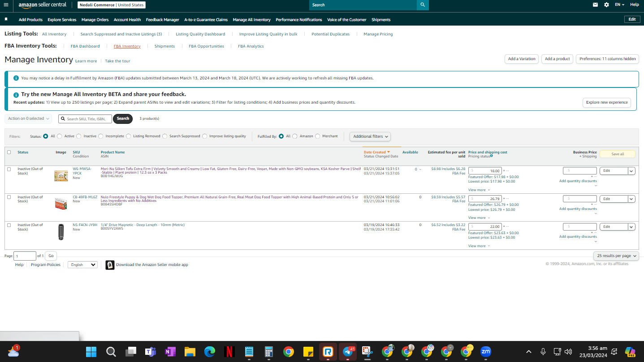The width and height of the screenshot is (644, 362).
Task: Select the 1/4" Drive Magnetic row checkbox
Action: point(9,225)
